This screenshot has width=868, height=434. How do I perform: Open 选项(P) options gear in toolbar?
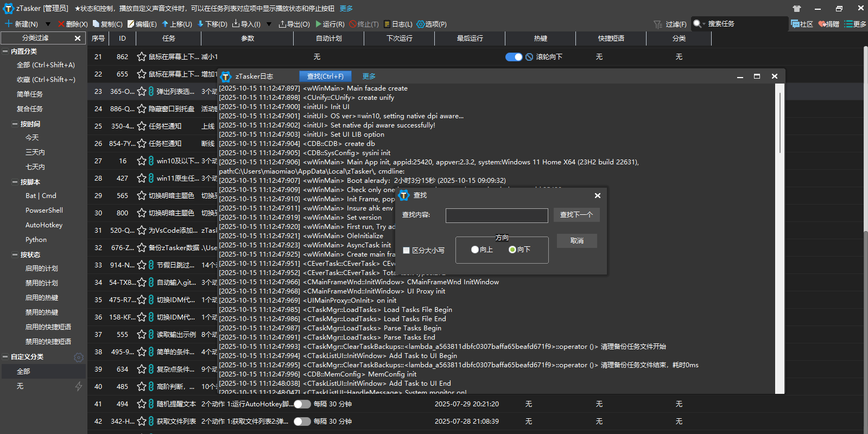pyautogui.click(x=432, y=24)
